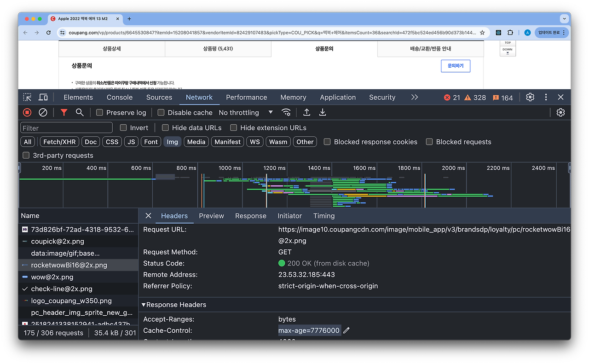Click the TOP scroll button on page

(x=508, y=42)
